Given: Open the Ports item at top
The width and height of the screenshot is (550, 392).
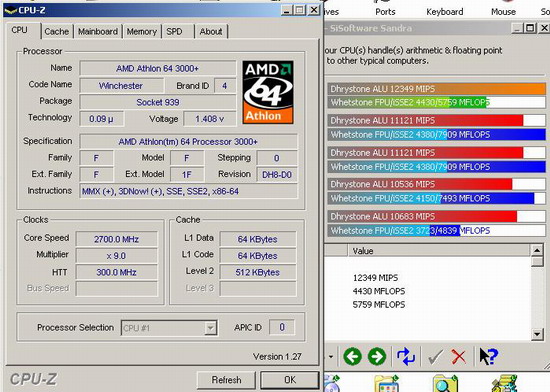Looking at the screenshot, I should point(385,12).
